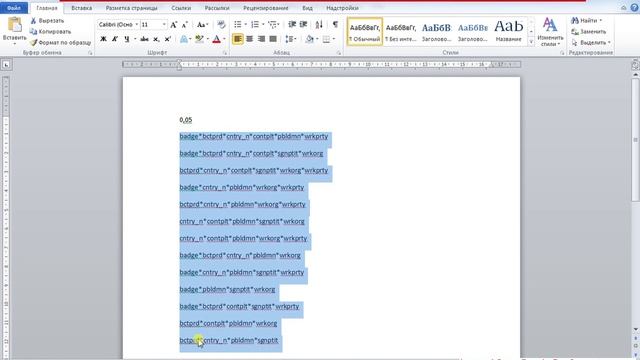640x360 pixels.
Task: Open line spacing options
Action: click(x=290, y=39)
